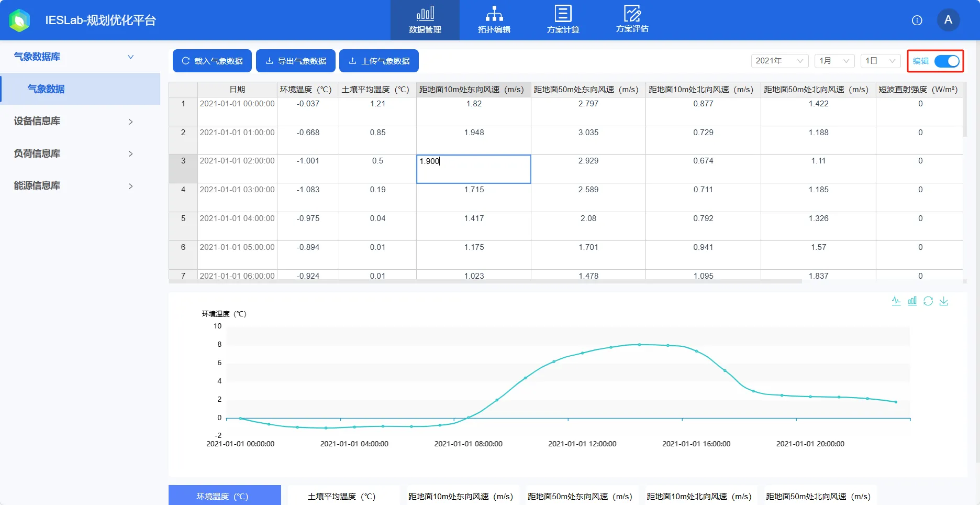Select the 土壤平均温度 (℃) chart tab

coord(344,496)
